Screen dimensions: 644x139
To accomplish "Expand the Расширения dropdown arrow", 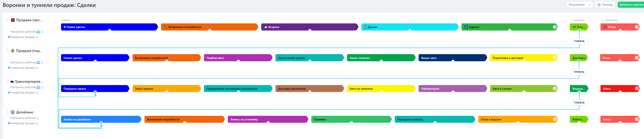I will 590,5.
